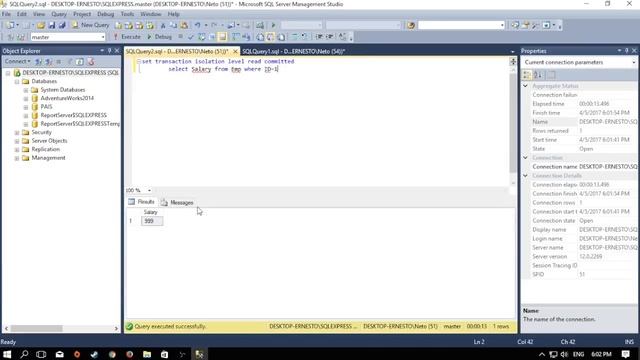Open the Tools menu

point(127,14)
